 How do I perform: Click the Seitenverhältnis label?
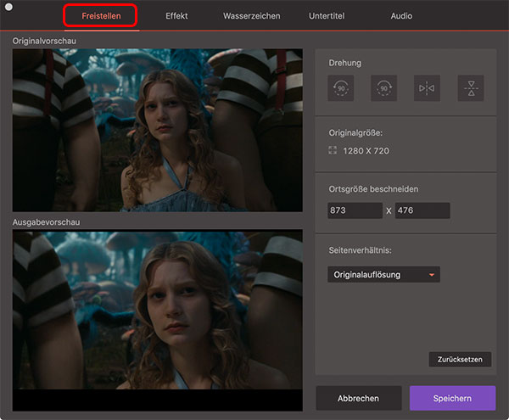360,250
